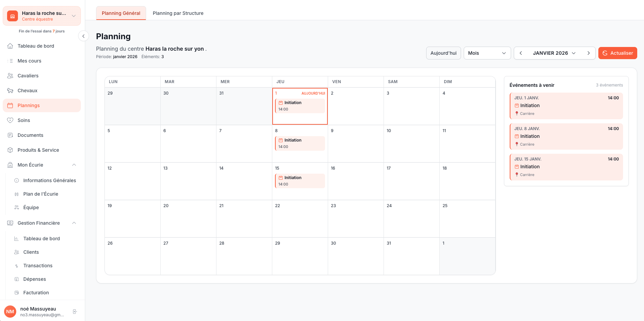
Task: Collapse the Mon Écurie section
Action: [x=74, y=165]
